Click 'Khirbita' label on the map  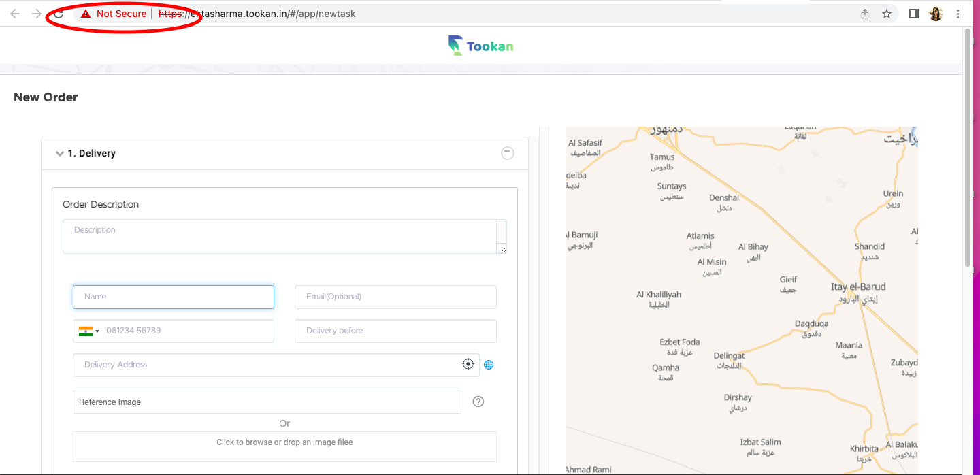[864, 449]
